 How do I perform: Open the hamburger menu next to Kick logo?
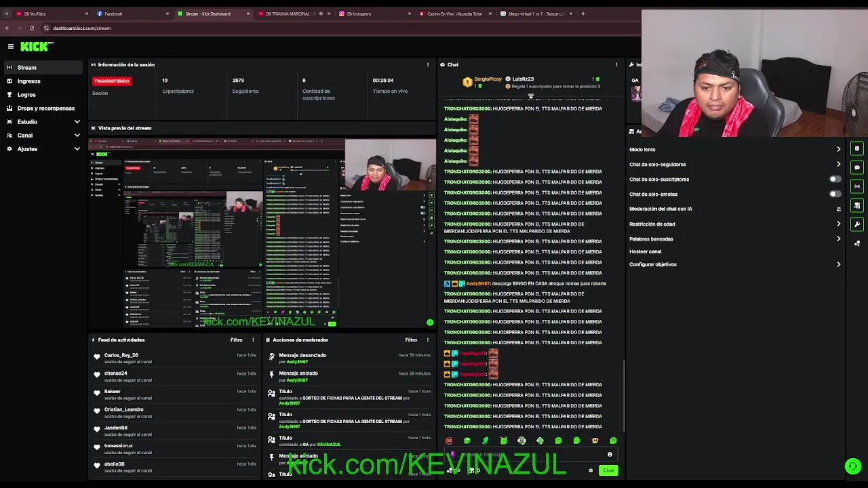11,46
